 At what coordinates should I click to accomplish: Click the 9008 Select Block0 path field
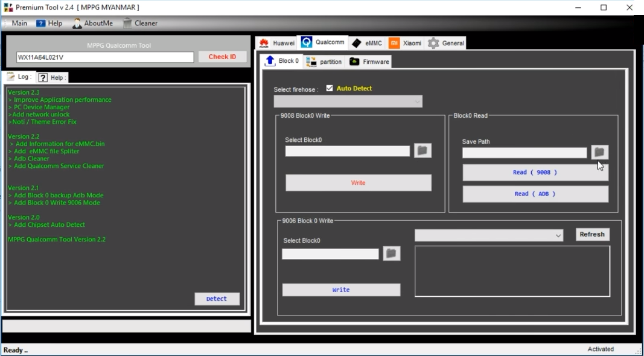click(348, 151)
